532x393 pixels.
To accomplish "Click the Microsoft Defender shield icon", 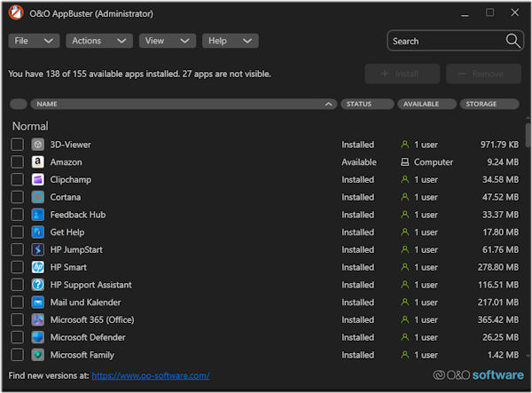I will click(37, 337).
